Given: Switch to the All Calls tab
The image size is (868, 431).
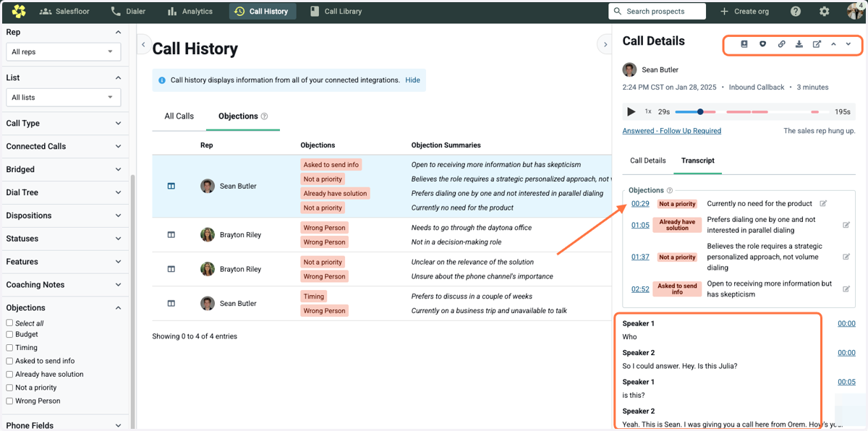Looking at the screenshot, I should pos(179,116).
